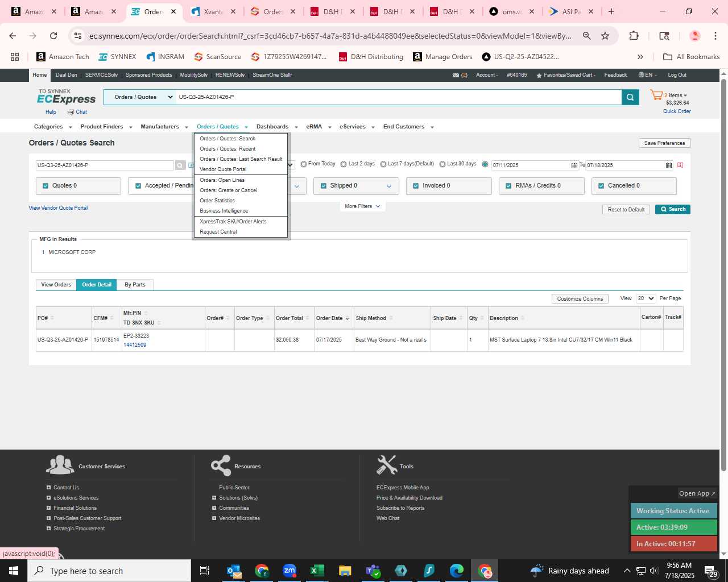The image size is (728, 582).
Task: Switch to the By Parts tab
Action: (x=135, y=285)
